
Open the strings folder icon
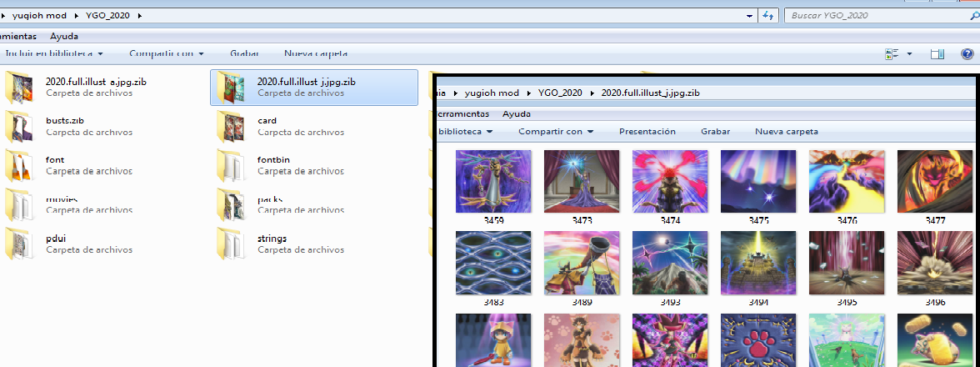(x=232, y=244)
